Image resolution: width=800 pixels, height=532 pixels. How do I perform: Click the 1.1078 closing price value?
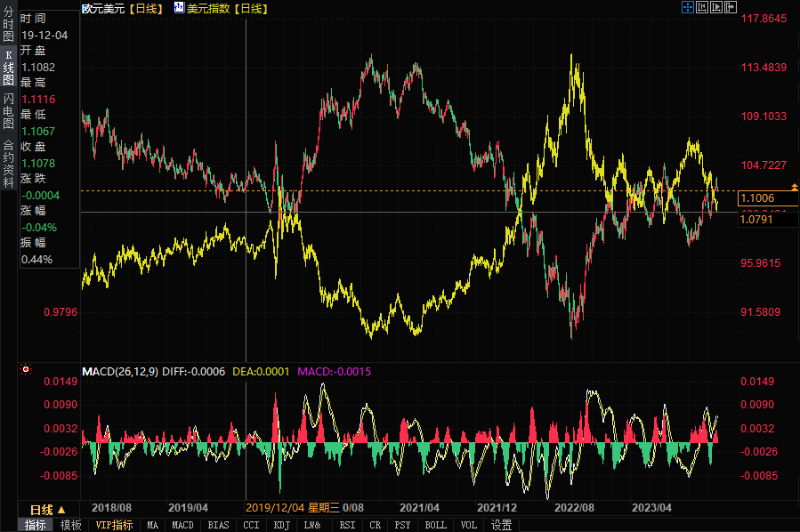click(38, 164)
